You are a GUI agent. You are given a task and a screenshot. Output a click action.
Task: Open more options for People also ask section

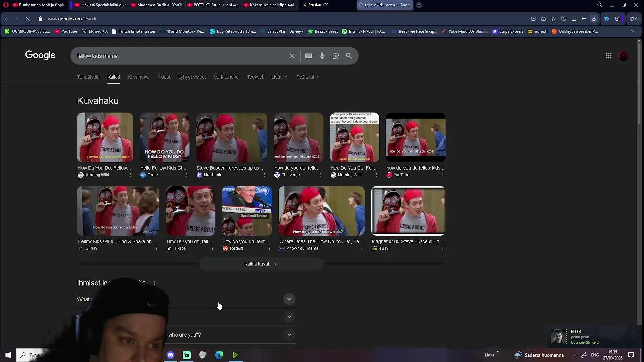click(x=154, y=283)
